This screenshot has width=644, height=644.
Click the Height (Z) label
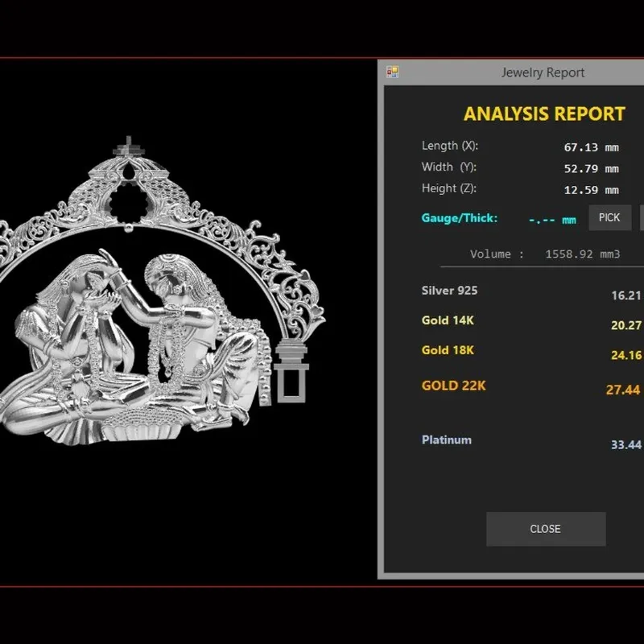[449, 188]
